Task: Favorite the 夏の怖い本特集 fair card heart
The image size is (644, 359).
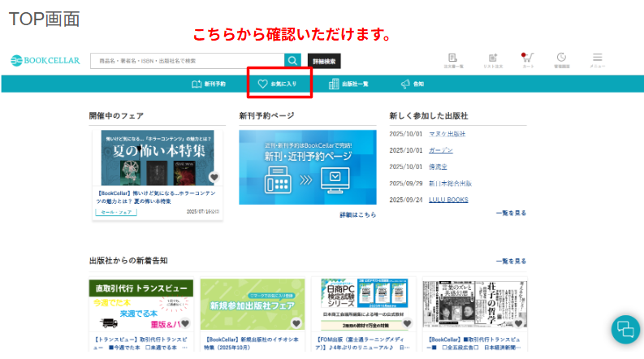Action: tap(214, 177)
